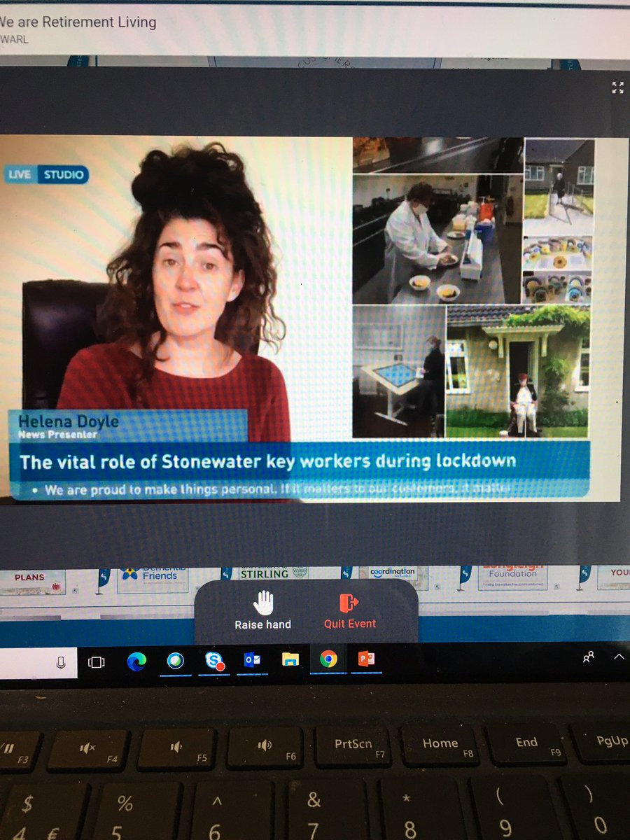Open Task View from the taskbar
This screenshot has width=630, height=840.
pos(96,661)
